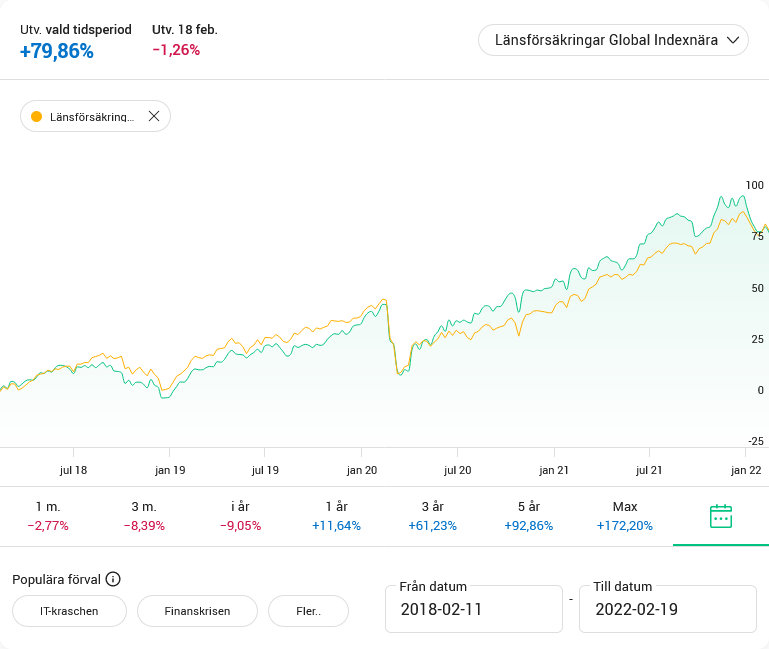Remove the Länsförsäkringar comparison chip with X
This screenshot has height=649, width=769.
tap(154, 116)
